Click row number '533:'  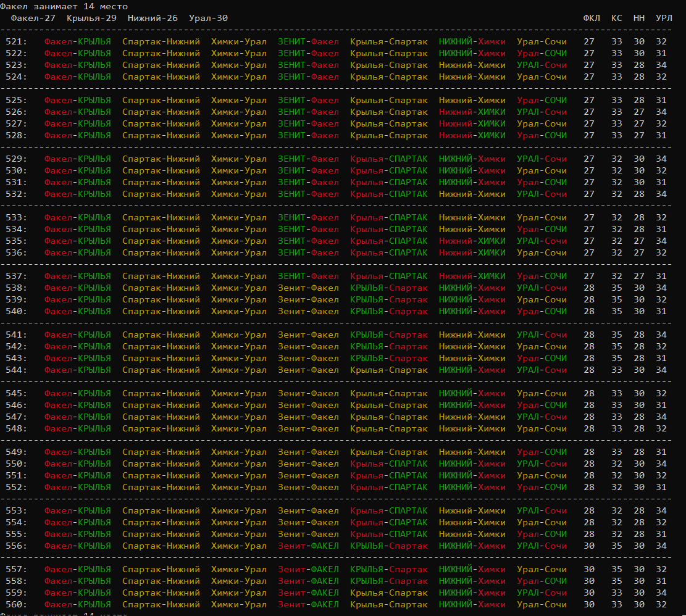tap(16, 218)
